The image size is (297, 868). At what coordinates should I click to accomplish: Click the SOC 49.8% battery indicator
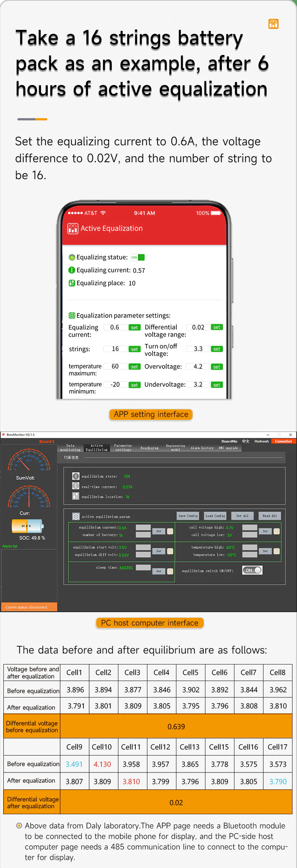pyautogui.click(x=27, y=526)
